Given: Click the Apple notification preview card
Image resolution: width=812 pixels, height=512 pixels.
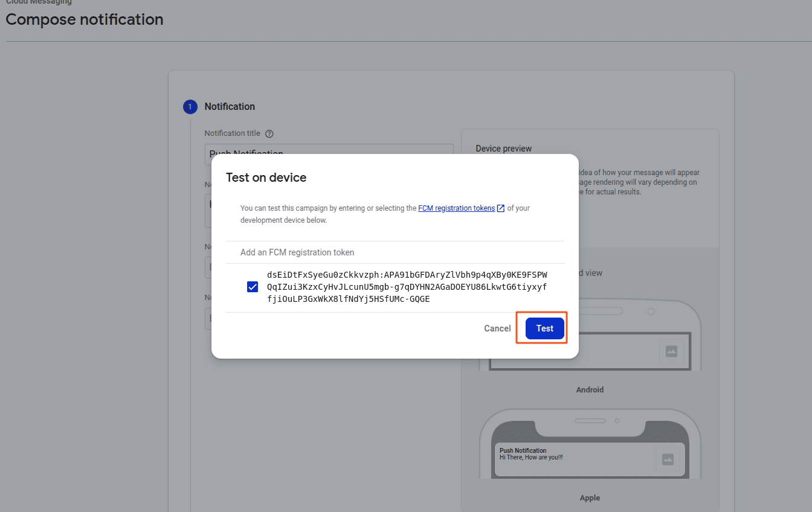Looking at the screenshot, I should pos(589,460).
